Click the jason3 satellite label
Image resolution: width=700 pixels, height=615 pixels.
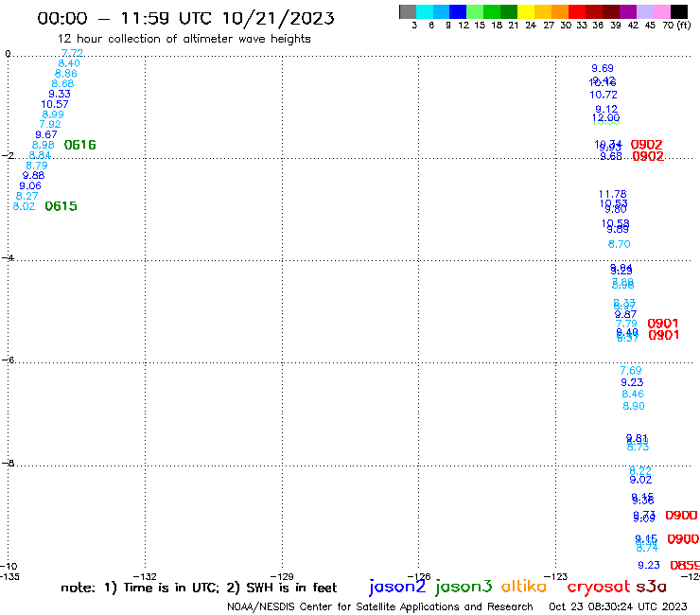click(x=464, y=587)
